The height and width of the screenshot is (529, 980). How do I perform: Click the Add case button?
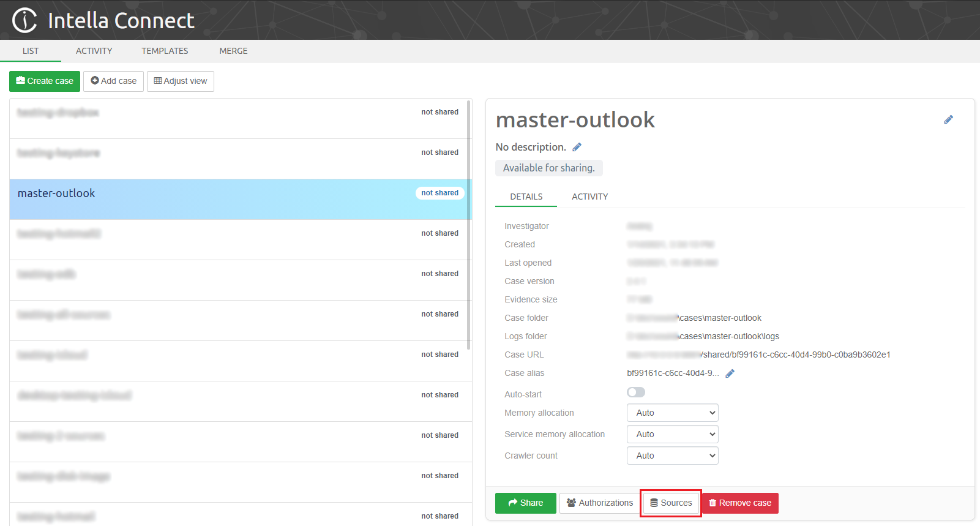coord(113,81)
